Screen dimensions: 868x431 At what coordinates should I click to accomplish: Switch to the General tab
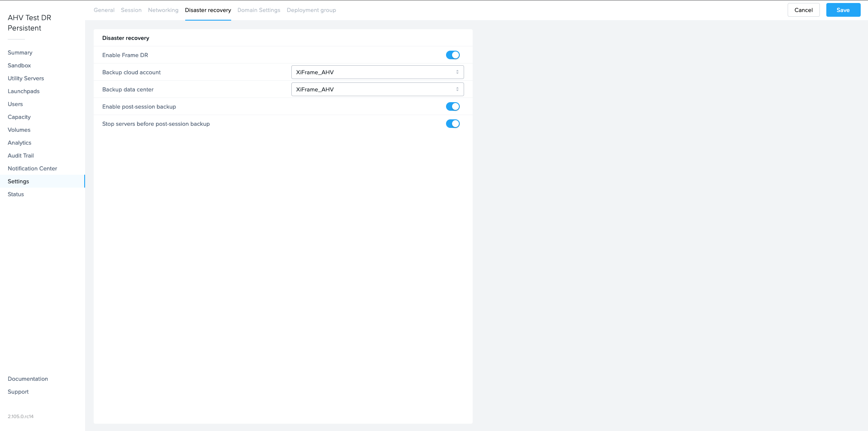[104, 10]
